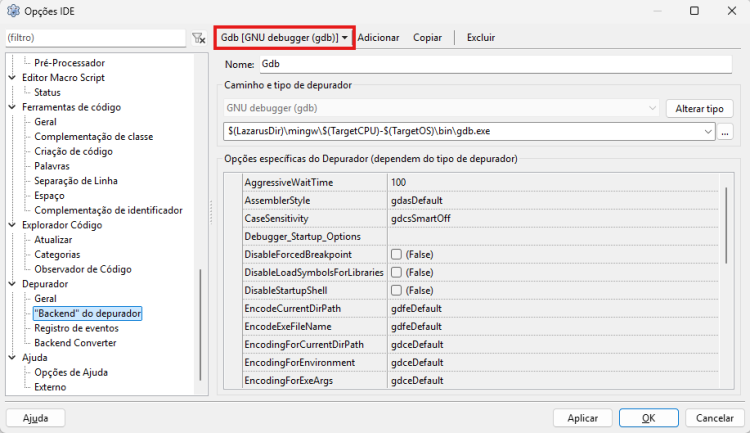Click the AggressiveWaitTime value 100
The width and height of the screenshot is (750, 433).
tap(398, 182)
